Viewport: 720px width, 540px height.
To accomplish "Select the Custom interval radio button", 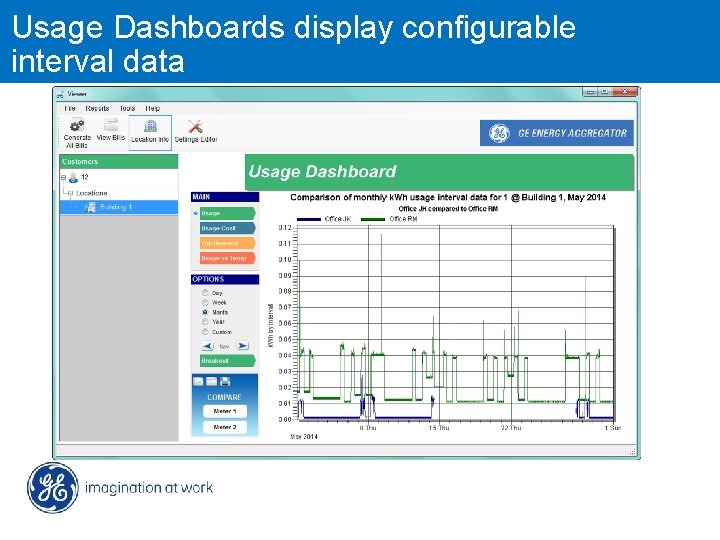I will tap(205, 332).
